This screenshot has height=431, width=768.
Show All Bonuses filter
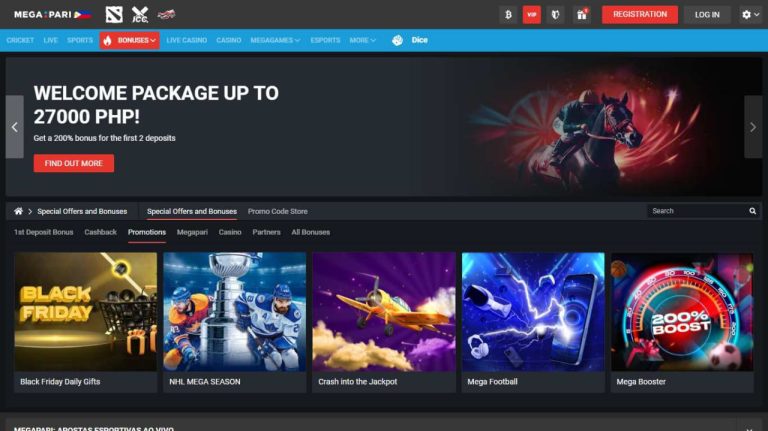[x=311, y=232]
